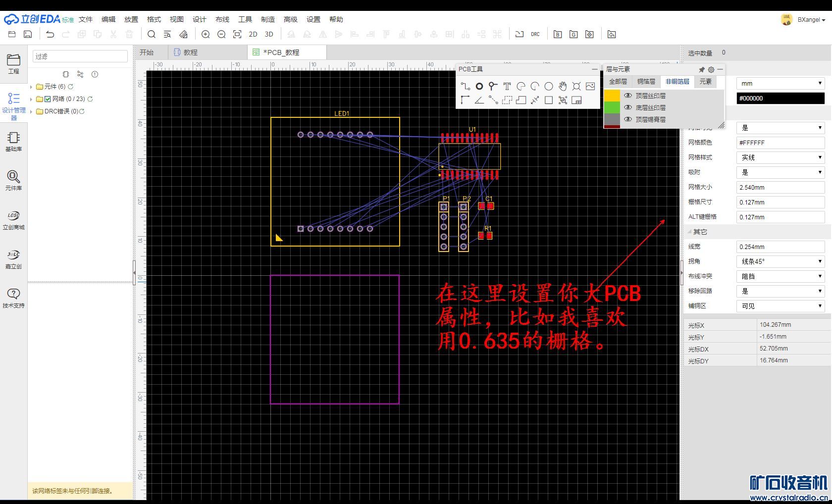Open 基础库 in the left sidebar

click(x=13, y=141)
